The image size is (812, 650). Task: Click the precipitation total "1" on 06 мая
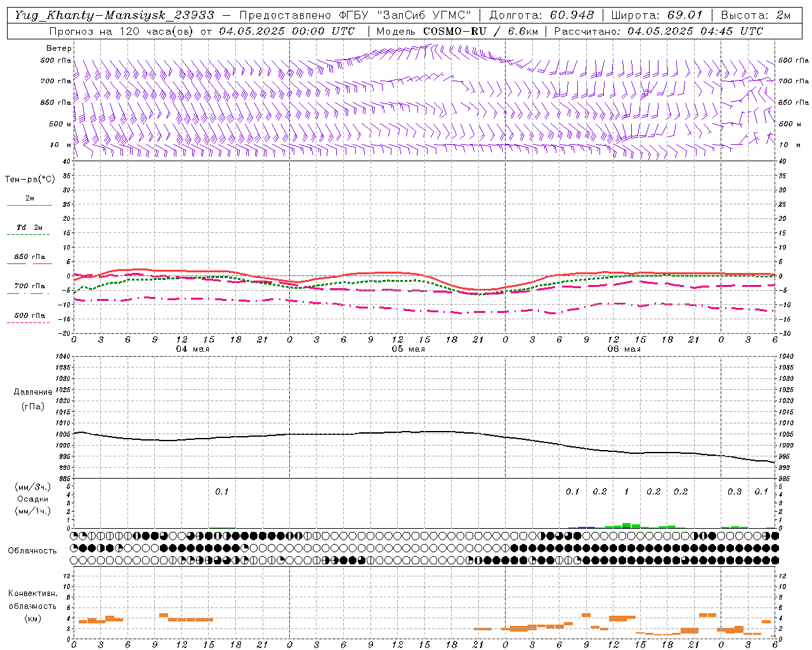tap(626, 491)
